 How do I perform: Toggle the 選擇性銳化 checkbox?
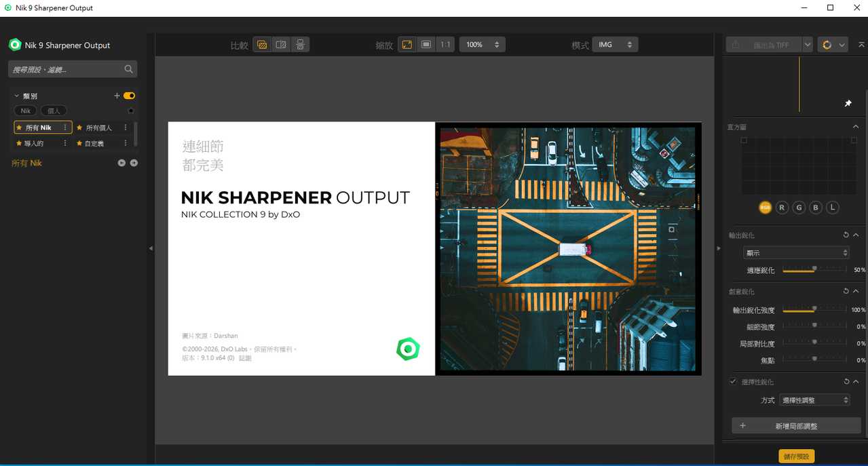[x=733, y=382]
